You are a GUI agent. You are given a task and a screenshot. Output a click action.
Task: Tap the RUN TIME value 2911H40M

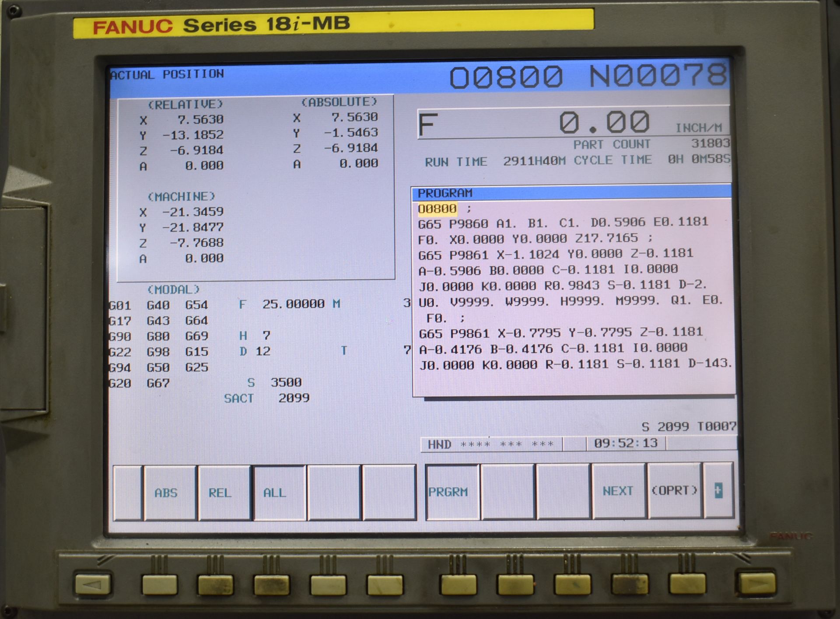[x=534, y=161]
